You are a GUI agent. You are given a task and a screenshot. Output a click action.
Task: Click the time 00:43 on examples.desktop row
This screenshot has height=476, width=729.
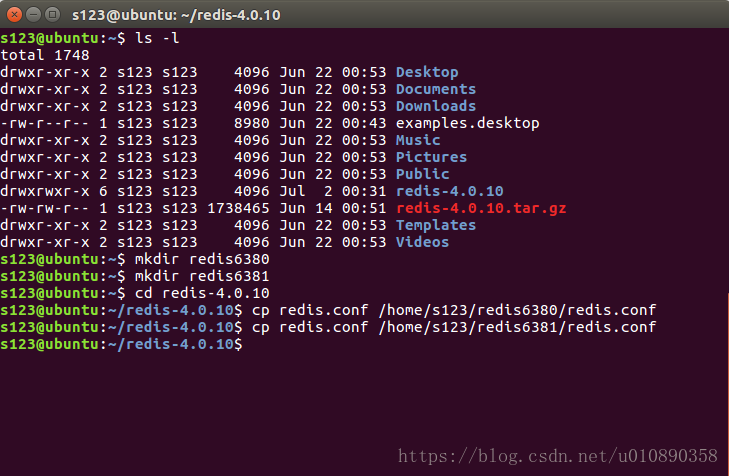[x=364, y=123]
